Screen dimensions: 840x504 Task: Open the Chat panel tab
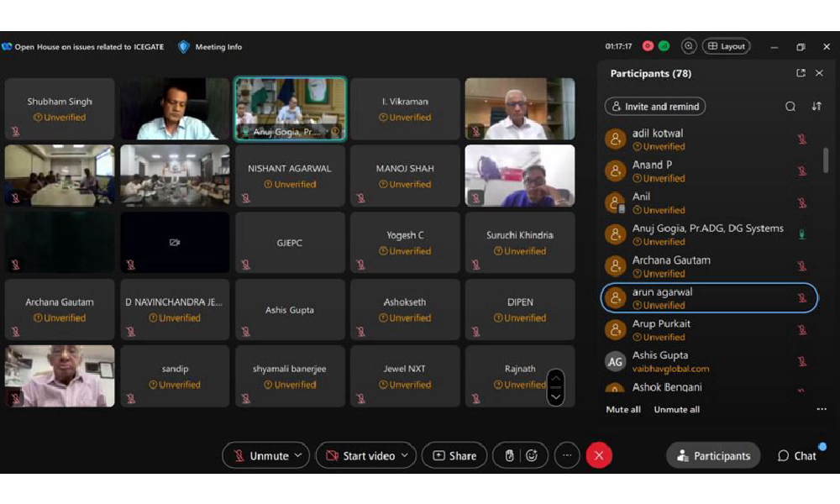[797, 455]
